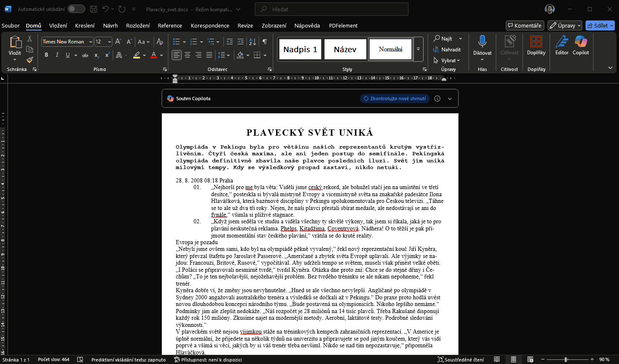Toggle italic formatting
Viewport: 619px width, 364px height.
tap(57, 55)
